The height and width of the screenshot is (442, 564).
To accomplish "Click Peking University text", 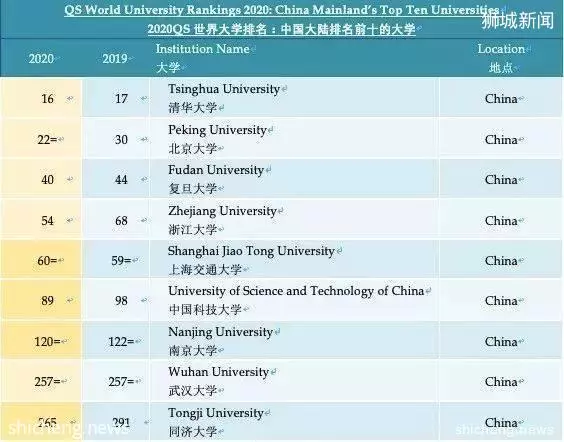I will 217,130.
